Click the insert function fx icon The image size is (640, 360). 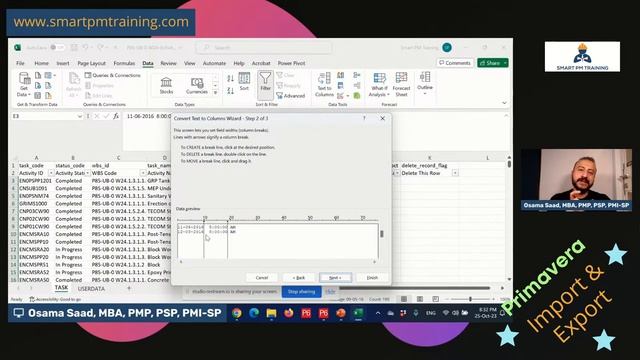(x=116, y=116)
